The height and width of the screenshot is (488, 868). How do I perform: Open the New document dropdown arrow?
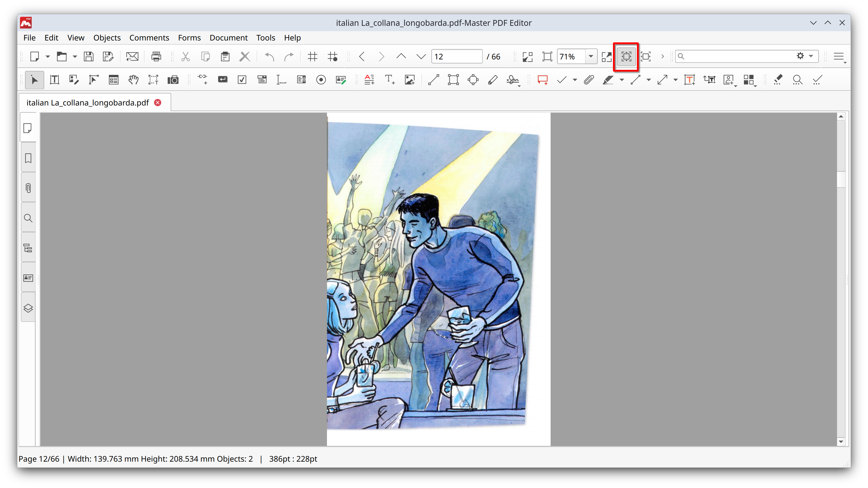(x=47, y=56)
